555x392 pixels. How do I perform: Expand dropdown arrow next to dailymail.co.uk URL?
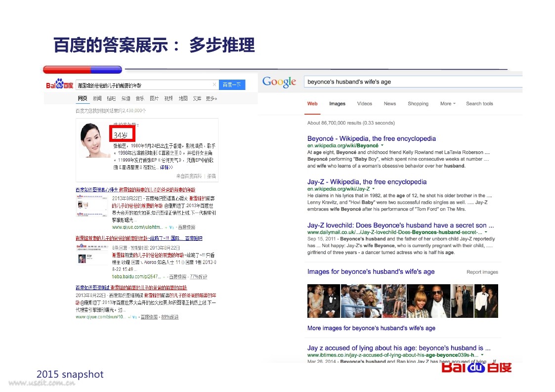486,232
